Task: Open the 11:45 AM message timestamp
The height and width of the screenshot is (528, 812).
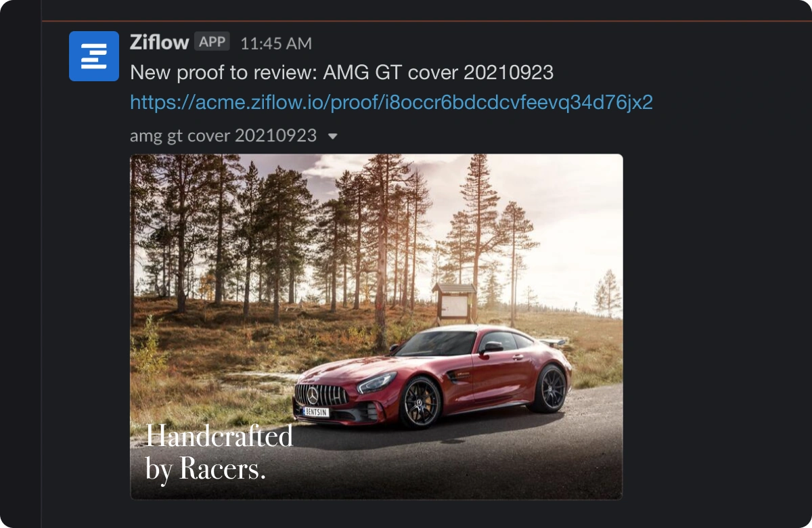Action: point(276,43)
